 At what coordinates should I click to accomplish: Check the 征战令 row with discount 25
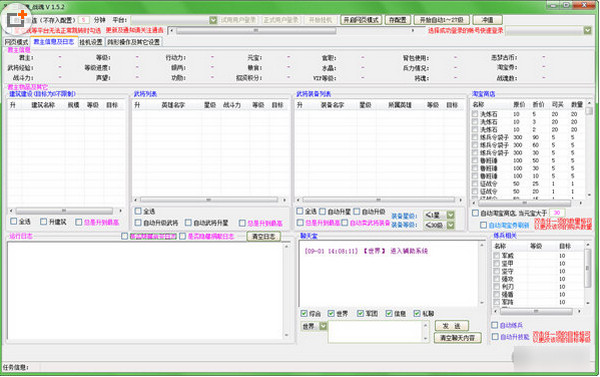(x=475, y=184)
